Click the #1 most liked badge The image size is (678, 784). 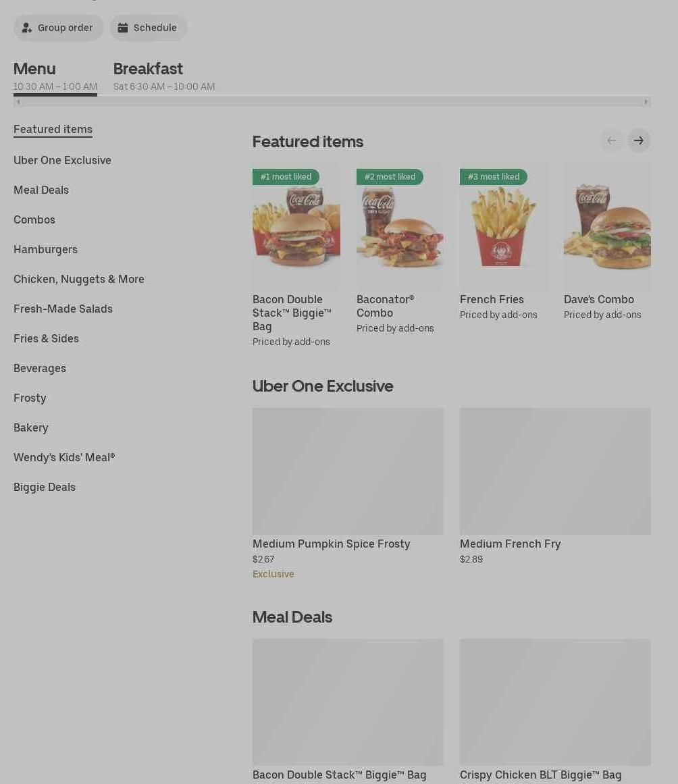point(286,177)
